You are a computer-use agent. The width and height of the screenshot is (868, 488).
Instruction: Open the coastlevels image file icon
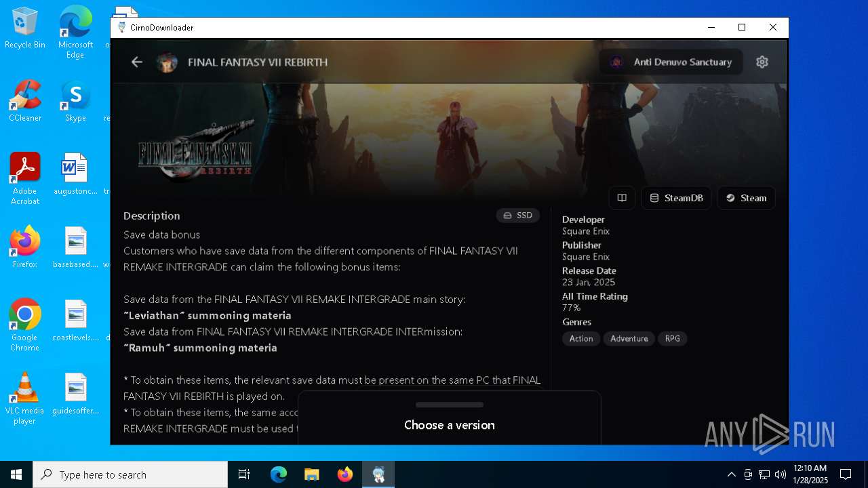click(75, 321)
